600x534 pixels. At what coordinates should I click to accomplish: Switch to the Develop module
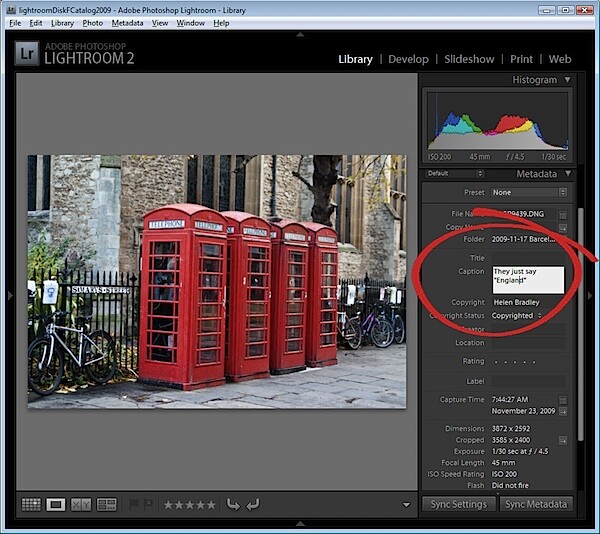(408, 59)
